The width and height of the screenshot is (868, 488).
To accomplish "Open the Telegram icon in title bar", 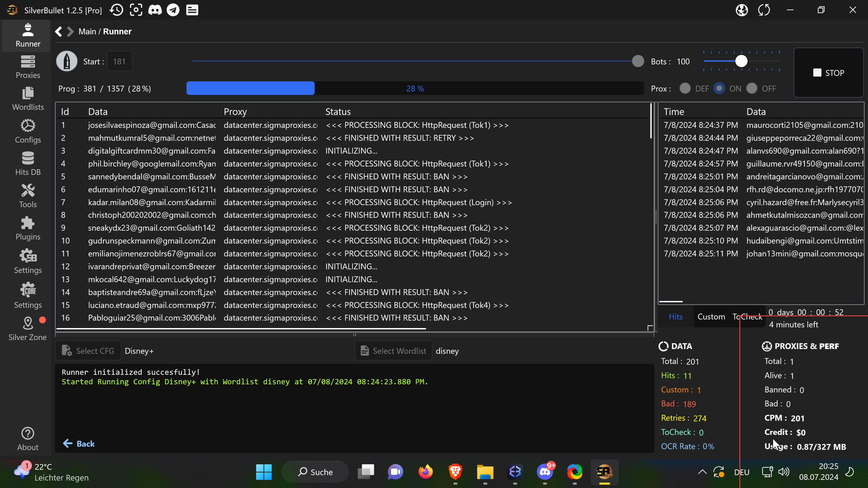I will click(x=173, y=10).
